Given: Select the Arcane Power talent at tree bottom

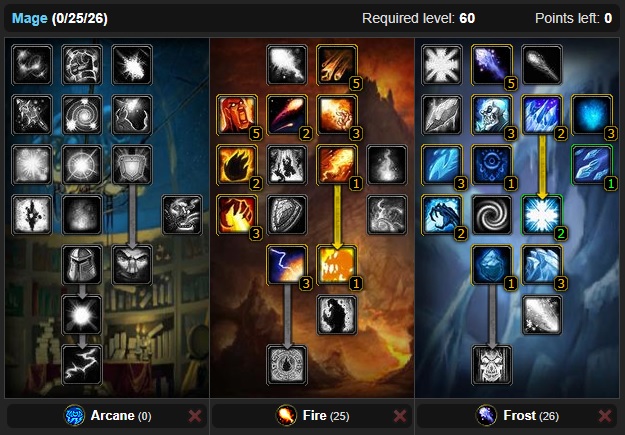Looking at the screenshot, I should pyautogui.click(x=82, y=365).
